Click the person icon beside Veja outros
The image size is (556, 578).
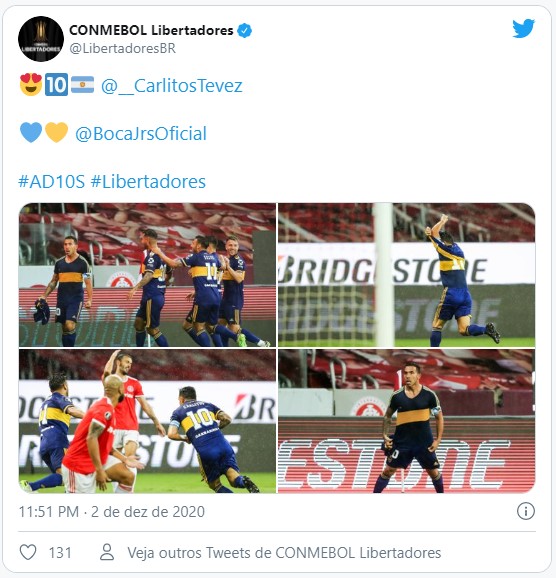click(x=107, y=552)
